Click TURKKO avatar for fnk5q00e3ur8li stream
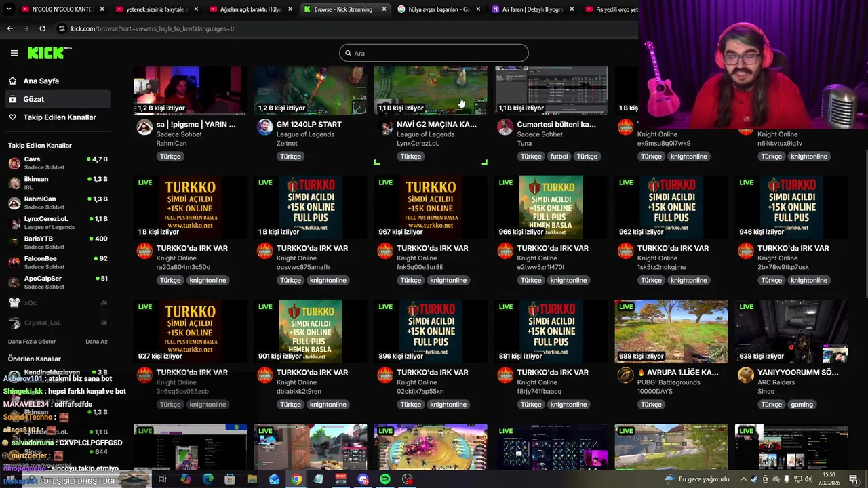 tap(385, 251)
